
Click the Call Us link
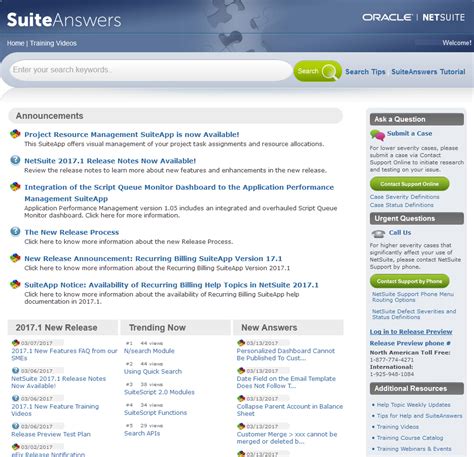(x=400, y=233)
